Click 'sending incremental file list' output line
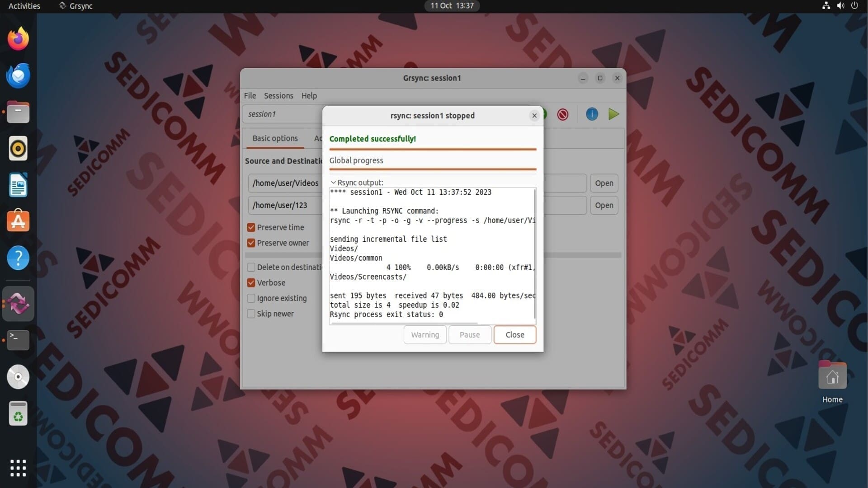868x488 pixels. pos(388,239)
